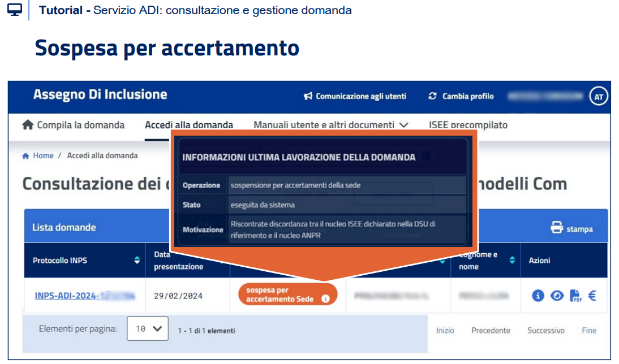Open the Elementi per pagina dropdown
619x364 pixels.
click(148, 328)
